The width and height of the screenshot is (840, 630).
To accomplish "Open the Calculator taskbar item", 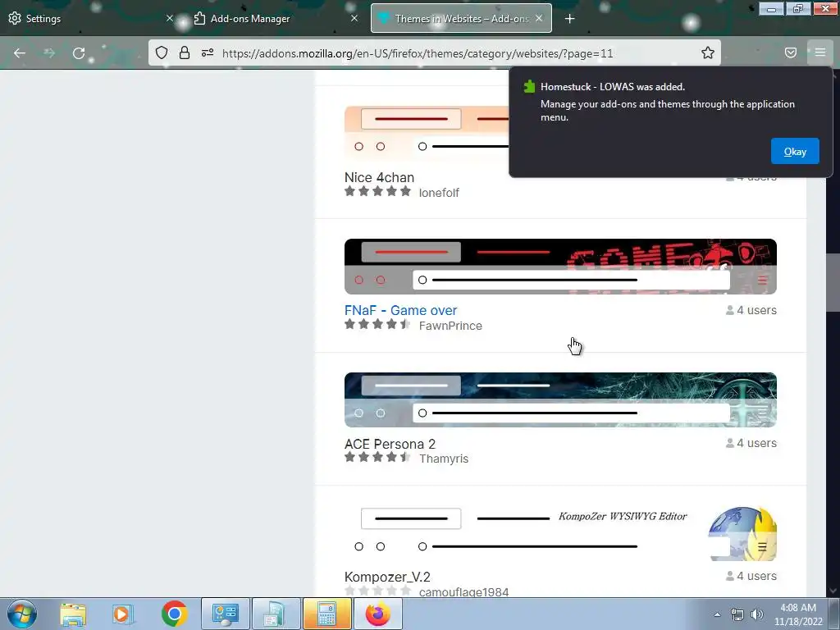I will point(326,614).
